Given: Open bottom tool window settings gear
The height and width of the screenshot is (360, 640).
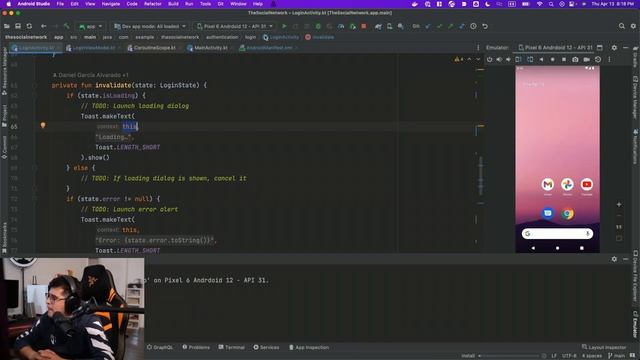Looking at the screenshot, I should point(614,259).
